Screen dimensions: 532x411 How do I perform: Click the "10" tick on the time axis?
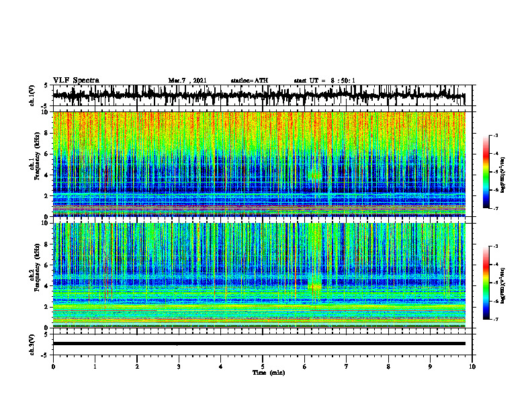[472, 367]
